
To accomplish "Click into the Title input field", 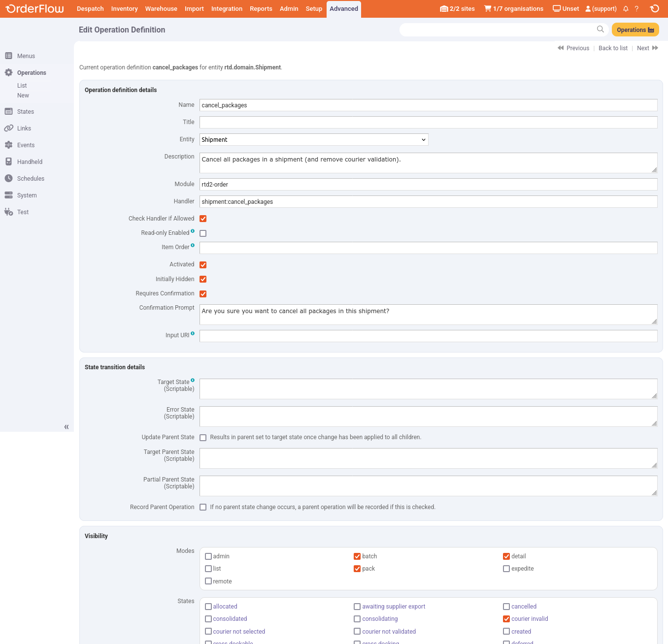I will (x=428, y=123).
